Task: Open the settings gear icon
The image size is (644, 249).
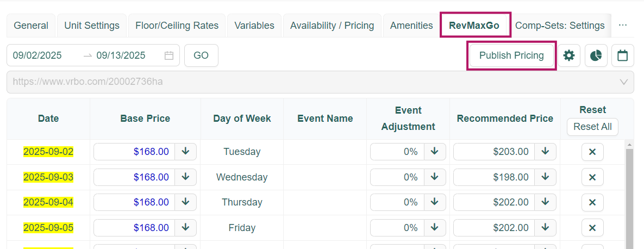Action: 569,55
